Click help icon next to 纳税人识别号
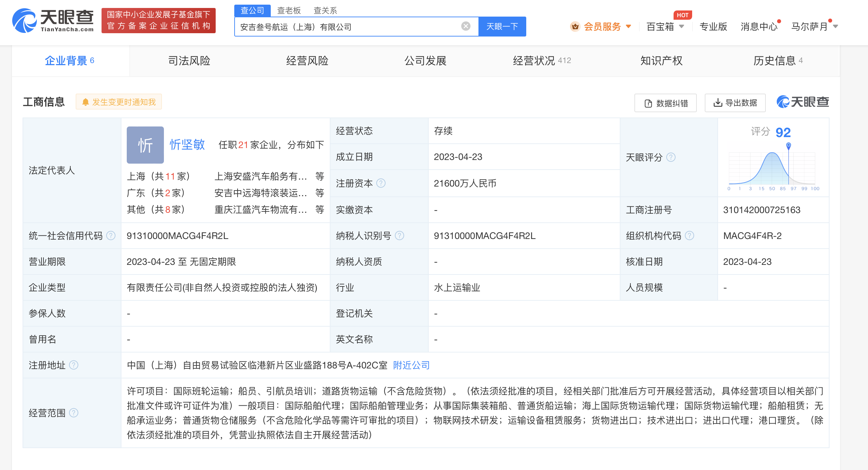The image size is (868, 470). pyautogui.click(x=399, y=235)
